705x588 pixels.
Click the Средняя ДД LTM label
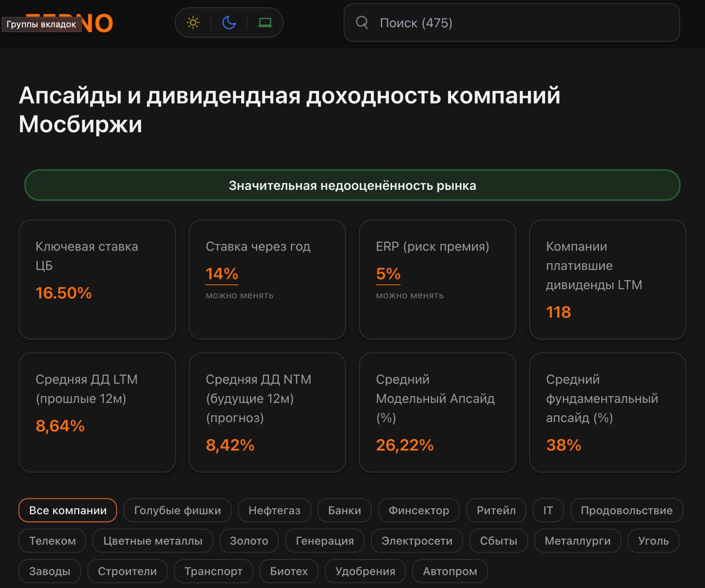[86, 389]
